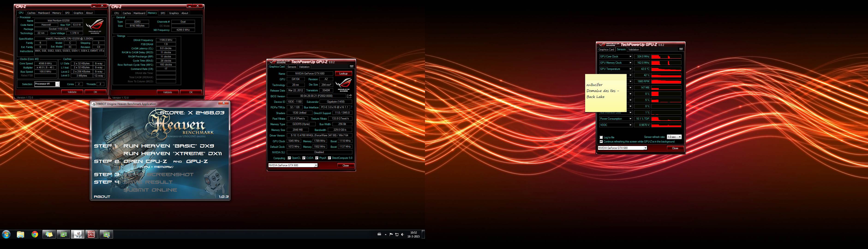Open GPU selector dropdown in Graphics Card window

(293, 165)
